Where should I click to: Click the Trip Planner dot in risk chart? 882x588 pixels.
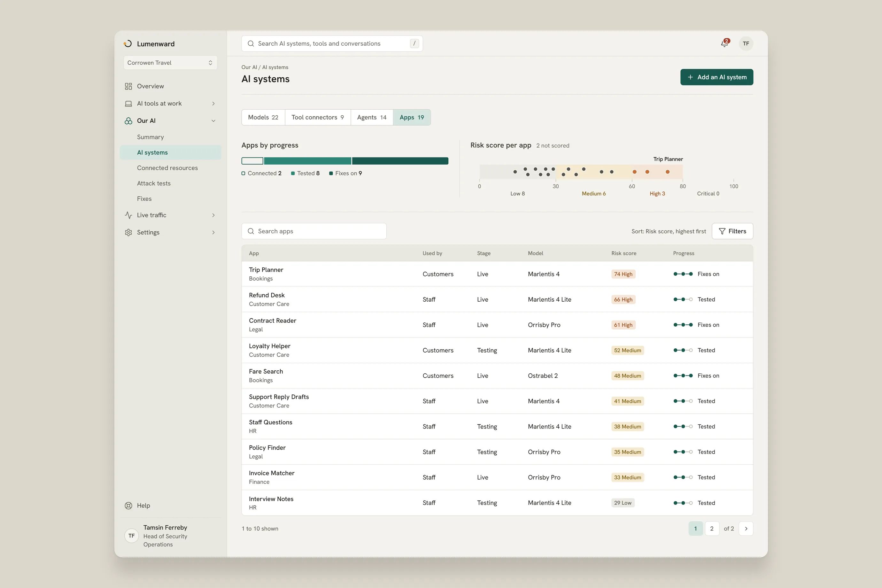point(668,172)
